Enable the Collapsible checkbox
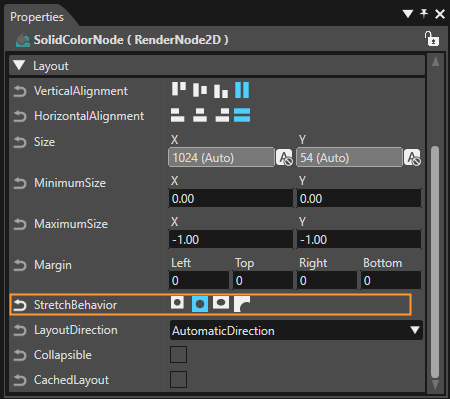Screen dimensions: 450x399 click(x=178, y=354)
